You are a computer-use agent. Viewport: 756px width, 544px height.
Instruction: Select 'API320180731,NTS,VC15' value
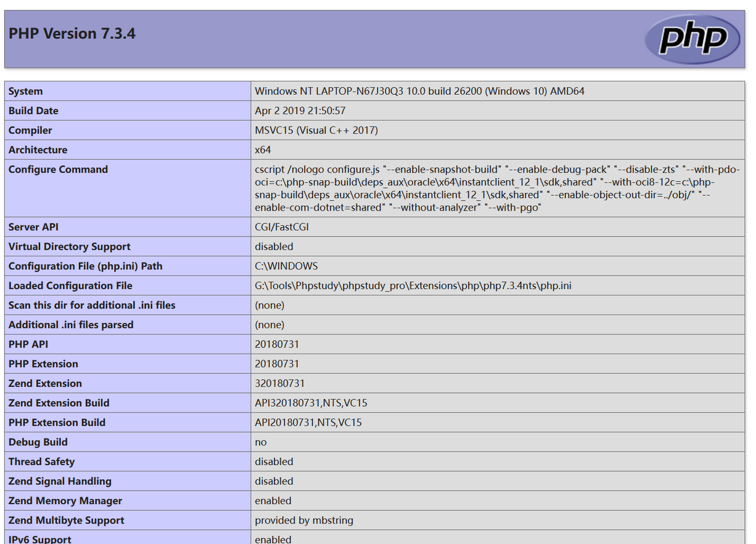[311, 403]
